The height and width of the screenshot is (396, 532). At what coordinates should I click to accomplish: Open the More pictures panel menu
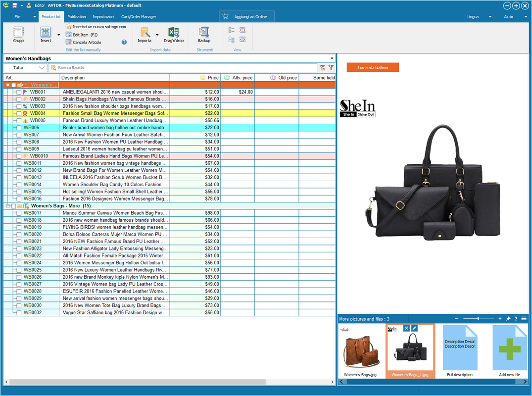(524, 319)
